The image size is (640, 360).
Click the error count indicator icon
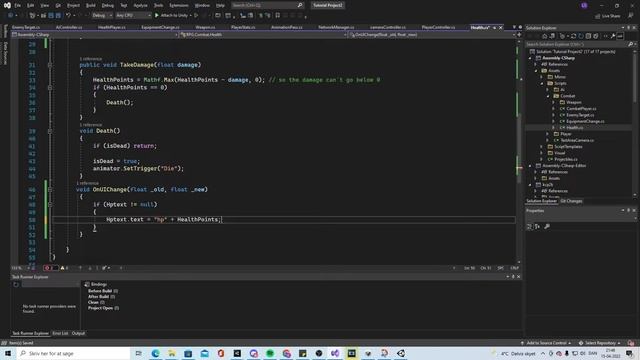tap(47, 268)
